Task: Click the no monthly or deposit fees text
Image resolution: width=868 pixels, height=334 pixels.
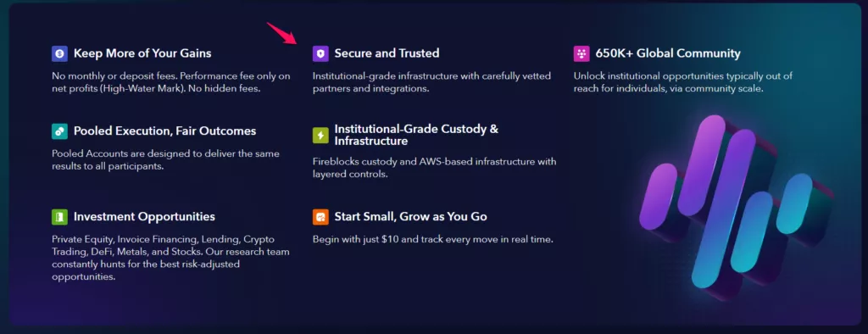Action: (x=171, y=82)
